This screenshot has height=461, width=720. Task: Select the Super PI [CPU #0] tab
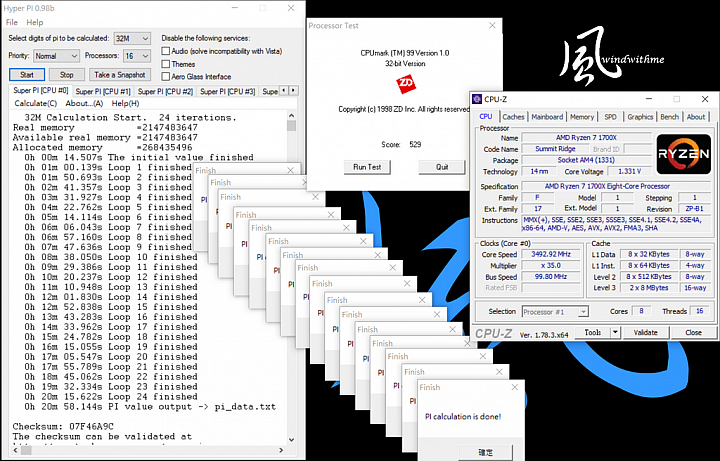point(40,90)
